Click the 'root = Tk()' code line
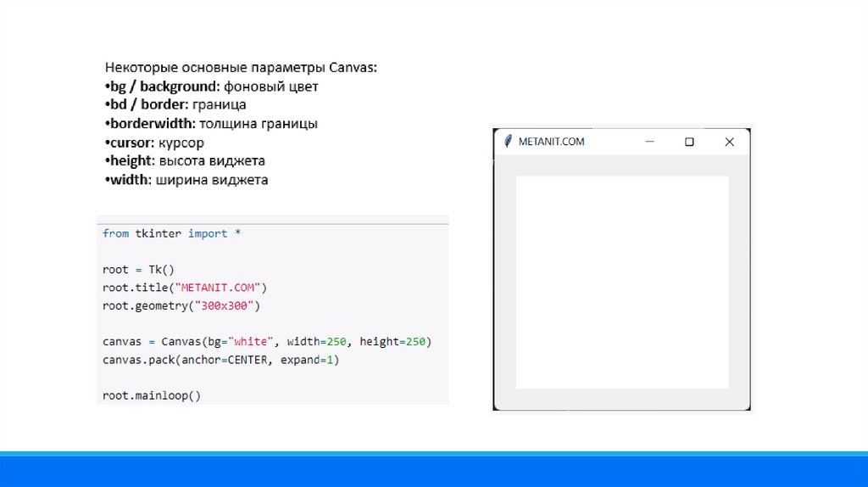The height and width of the screenshot is (487, 868). coord(137,270)
